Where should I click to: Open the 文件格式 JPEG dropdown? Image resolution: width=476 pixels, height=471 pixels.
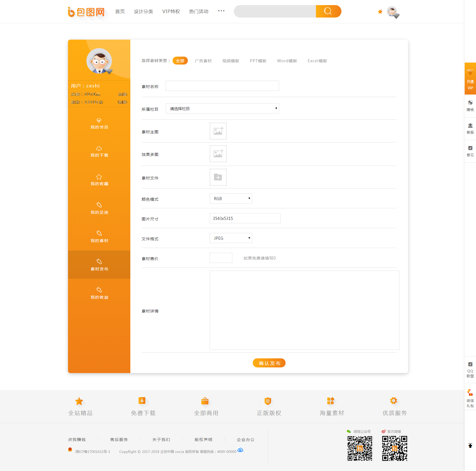tap(231, 238)
